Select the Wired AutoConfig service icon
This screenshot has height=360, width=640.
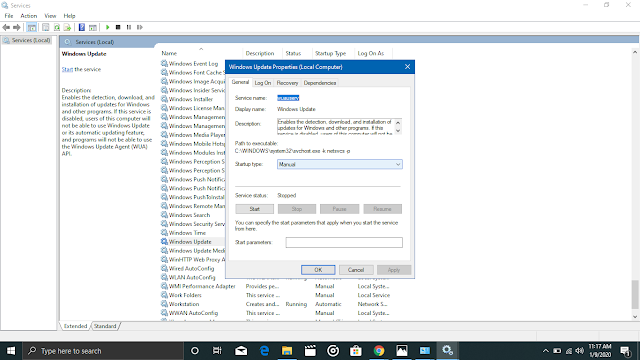[x=164, y=268]
